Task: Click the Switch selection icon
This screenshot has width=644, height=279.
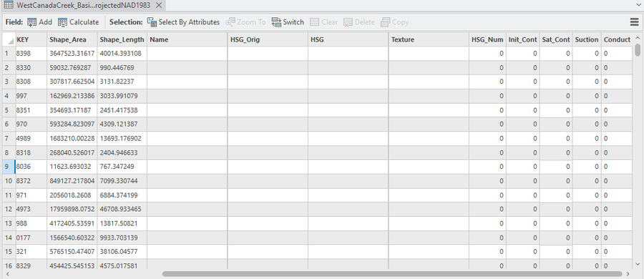Action: click(276, 22)
